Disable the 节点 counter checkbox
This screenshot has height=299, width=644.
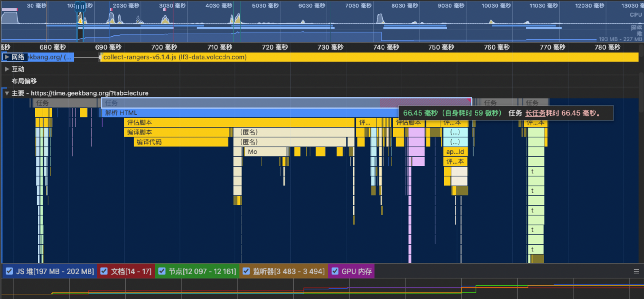pyautogui.click(x=162, y=271)
